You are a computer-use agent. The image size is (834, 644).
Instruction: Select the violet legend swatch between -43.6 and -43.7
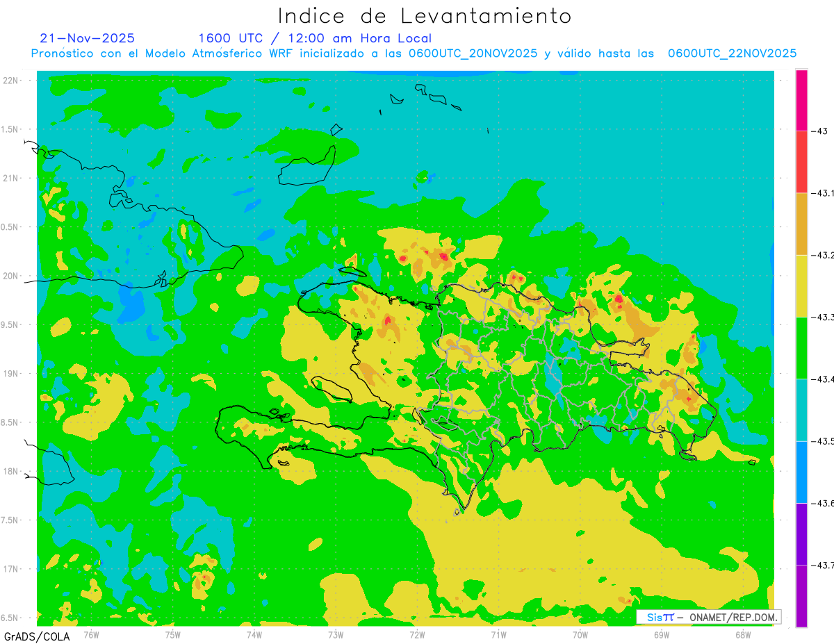coord(801,534)
